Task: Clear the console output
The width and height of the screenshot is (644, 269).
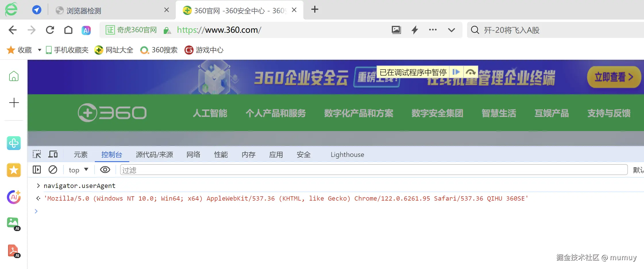Action: point(53,170)
